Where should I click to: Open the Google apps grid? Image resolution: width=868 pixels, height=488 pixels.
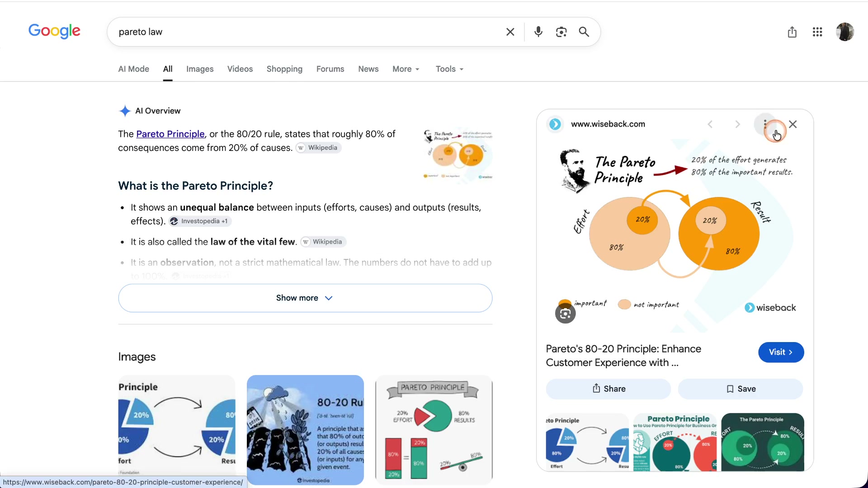tap(817, 32)
